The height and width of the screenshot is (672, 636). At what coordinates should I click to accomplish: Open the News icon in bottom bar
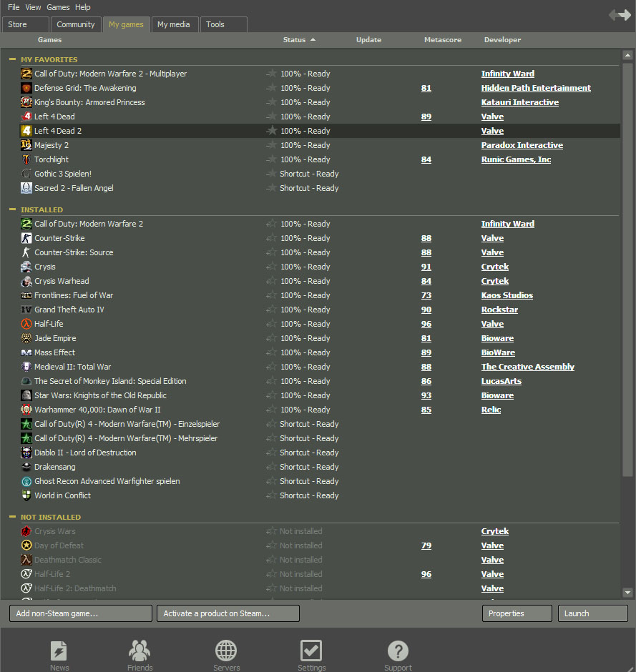pos(59,651)
